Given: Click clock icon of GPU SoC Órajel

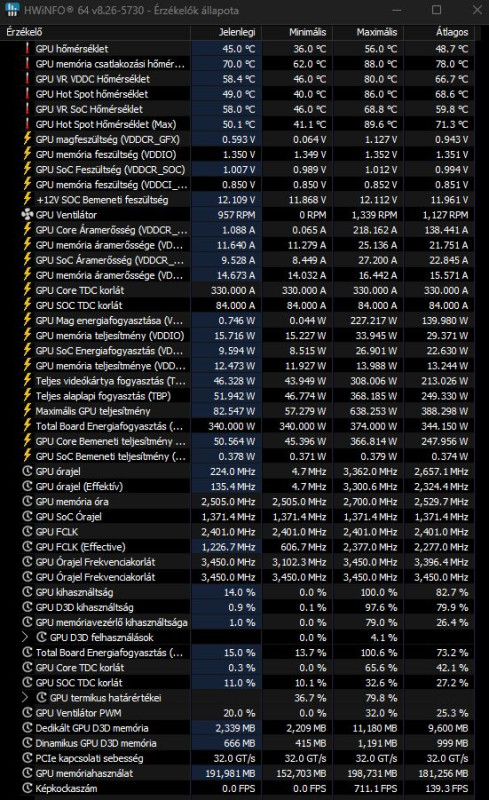Looking at the screenshot, I should 28,516.
